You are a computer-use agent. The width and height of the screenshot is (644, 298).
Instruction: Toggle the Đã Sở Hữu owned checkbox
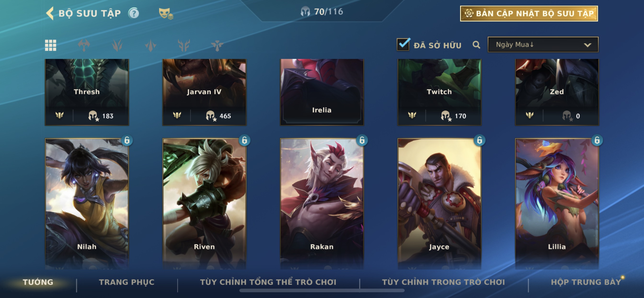point(403,45)
